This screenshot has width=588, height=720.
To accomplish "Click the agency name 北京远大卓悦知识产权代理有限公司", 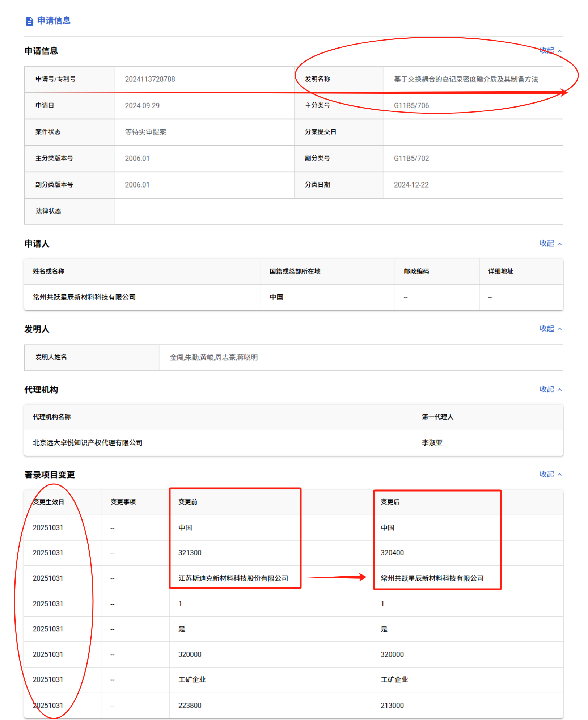I will click(x=88, y=443).
